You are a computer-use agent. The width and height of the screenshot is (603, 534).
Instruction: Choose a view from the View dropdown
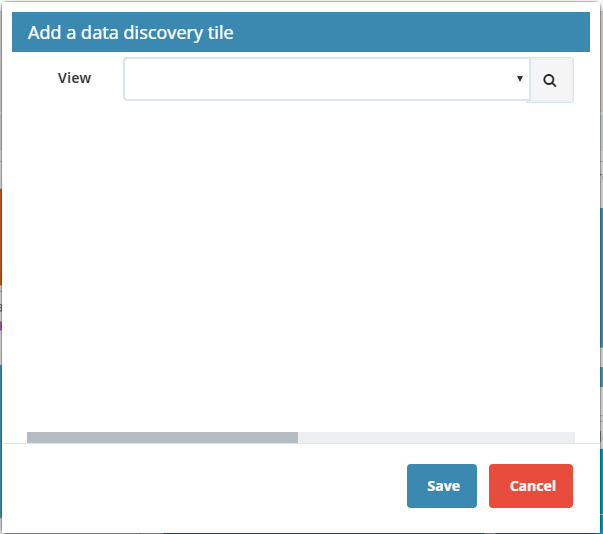(x=326, y=79)
